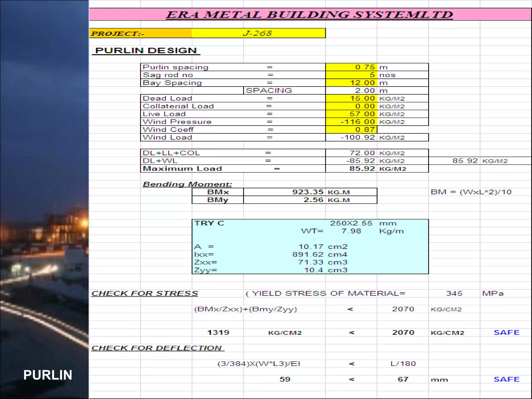Select the BMy value 2.56 cell
The width and height of the screenshot is (532, 399).
(x=313, y=200)
